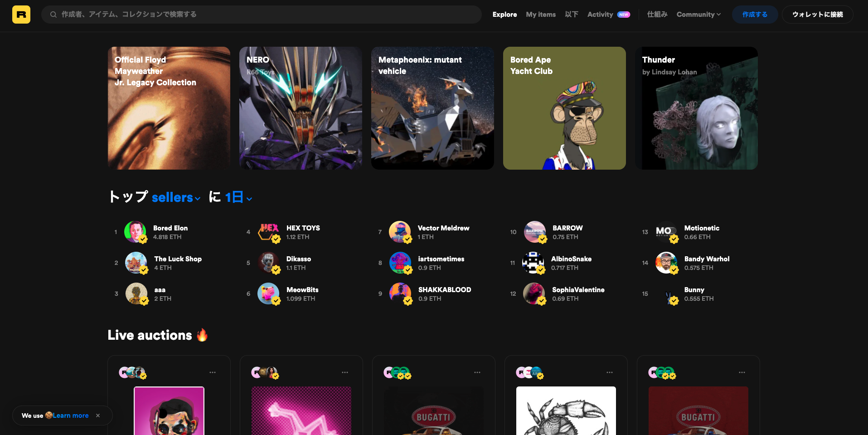Click MeowBits avatar icon

268,293
